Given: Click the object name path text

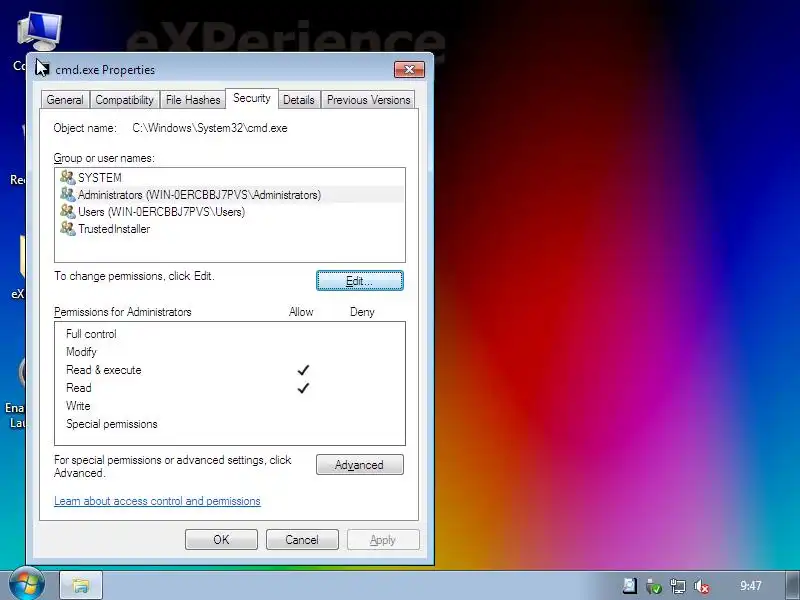Looking at the screenshot, I should (x=210, y=128).
